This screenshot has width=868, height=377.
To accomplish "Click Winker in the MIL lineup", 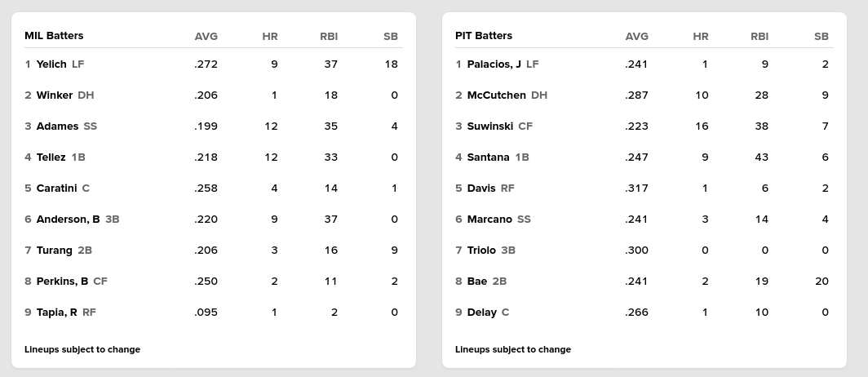I will click(55, 95).
